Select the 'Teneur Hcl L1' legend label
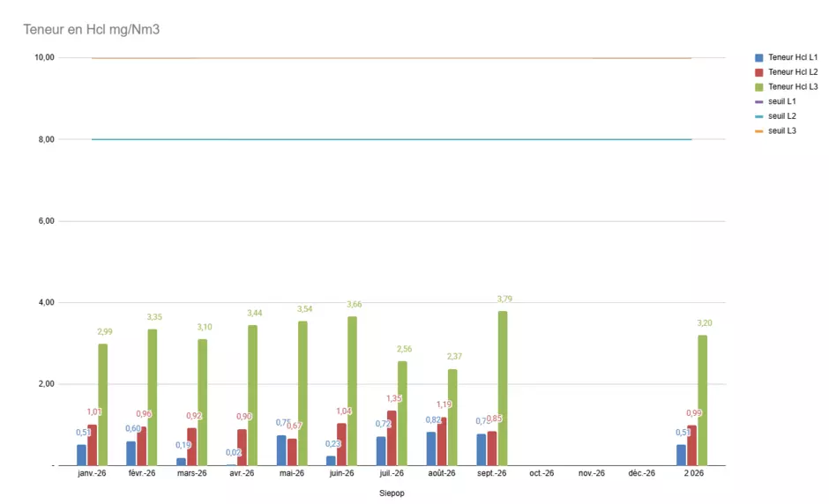This screenshot has height=504, width=829. click(x=793, y=57)
